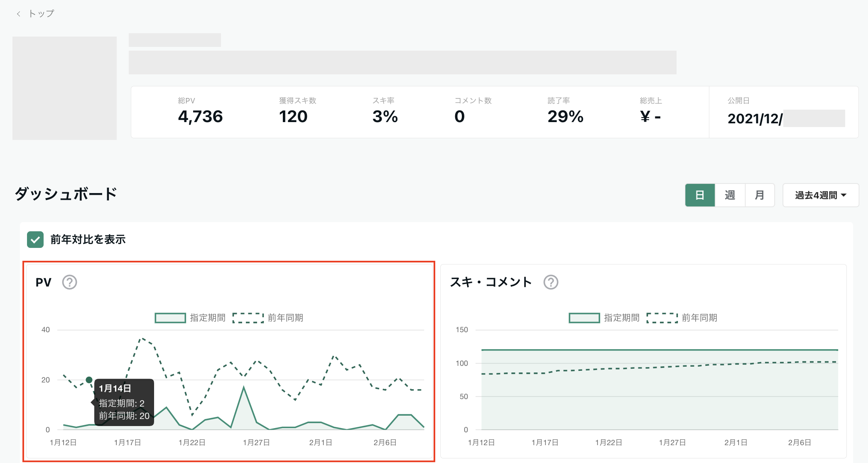The image size is (868, 463).
Task: Go back via the トップ chevron icon
Action: click(18, 14)
